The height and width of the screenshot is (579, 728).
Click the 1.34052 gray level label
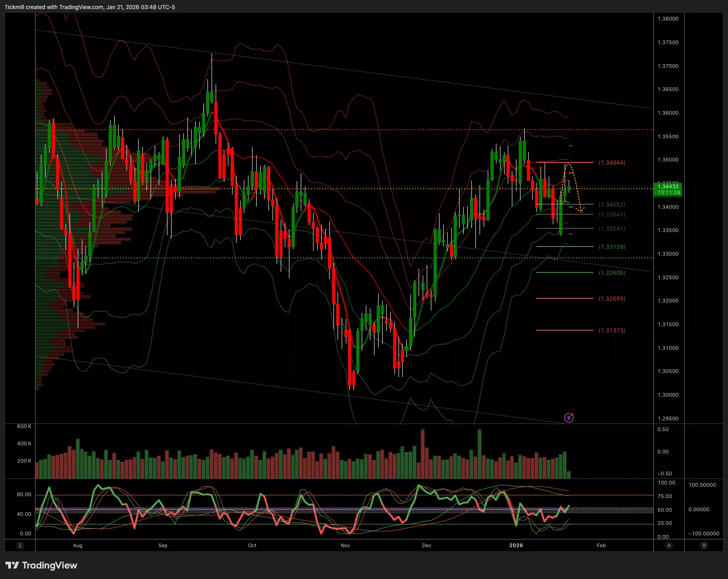click(612, 205)
